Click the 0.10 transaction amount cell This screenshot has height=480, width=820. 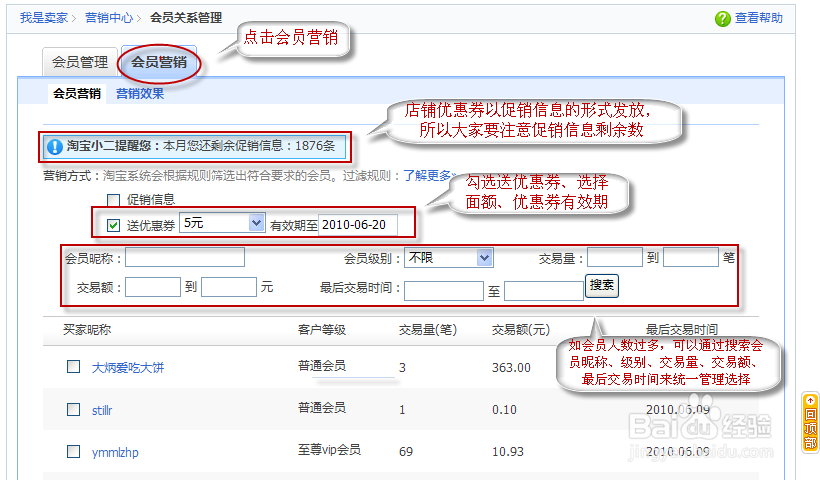point(504,409)
